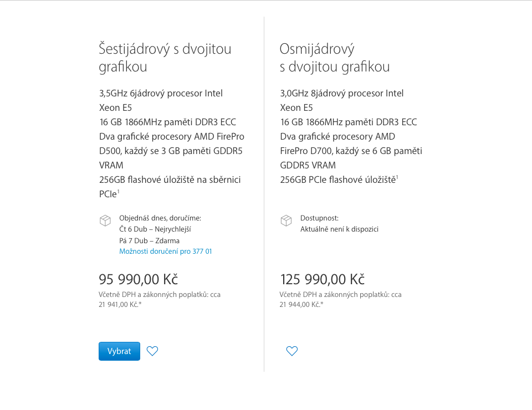Click the box icon next to Dostupnost
Image resolution: width=532 pixels, height=410 pixels.
click(286, 221)
